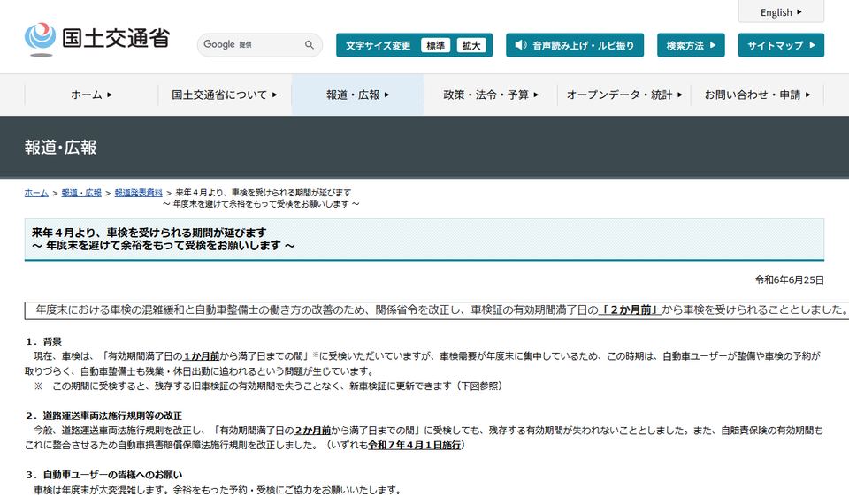This screenshot has height=504, width=849.
Task: Click the Google search magnifier icon
Action: (x=310, y=45)
